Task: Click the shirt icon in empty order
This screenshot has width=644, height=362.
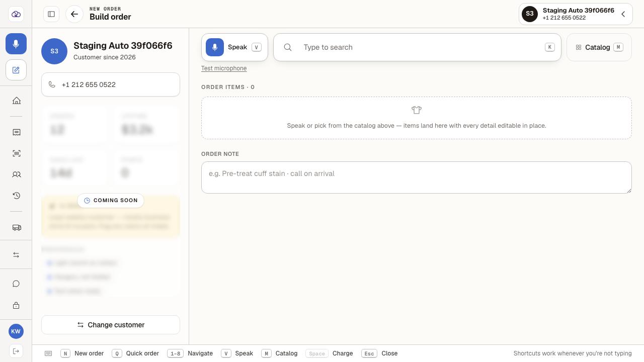Action: 416,110
